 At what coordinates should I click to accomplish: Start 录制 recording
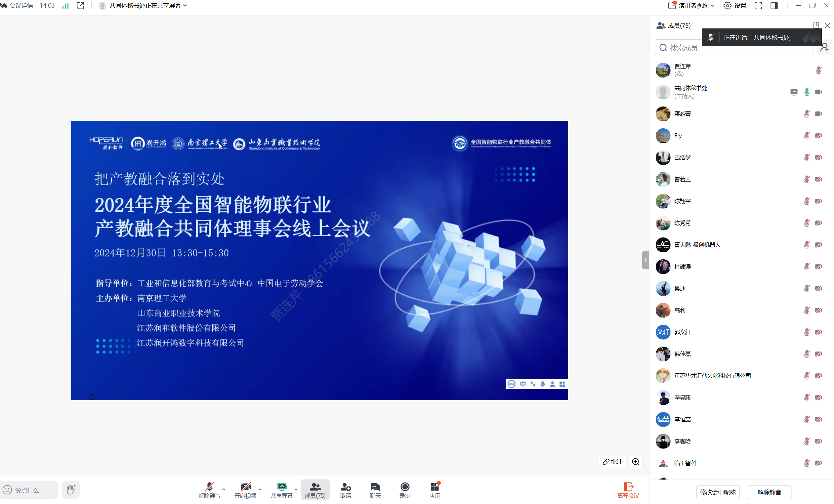click(x=405, y=490)
